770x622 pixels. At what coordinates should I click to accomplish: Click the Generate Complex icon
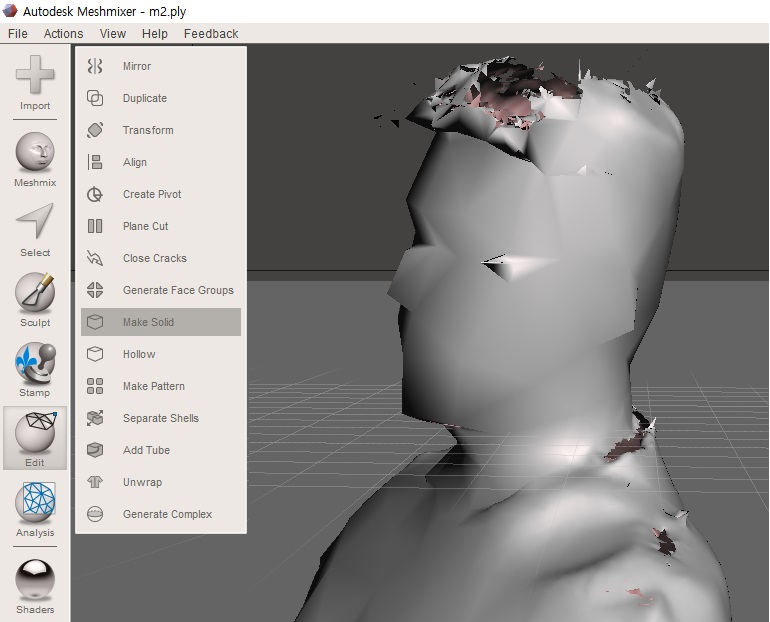point(95,514)
